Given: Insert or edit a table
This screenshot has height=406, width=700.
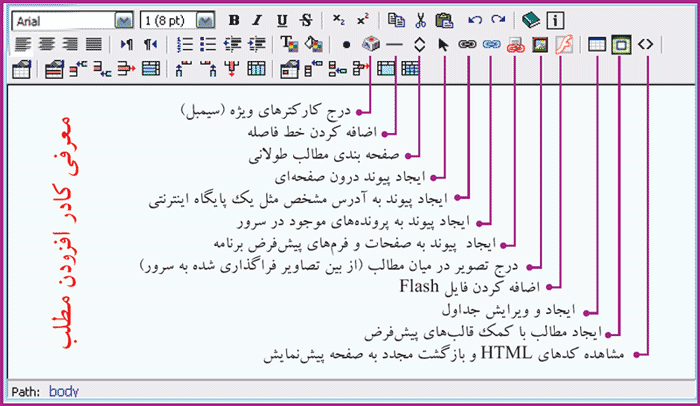Looking at the screenshot, I should point(596,44).
